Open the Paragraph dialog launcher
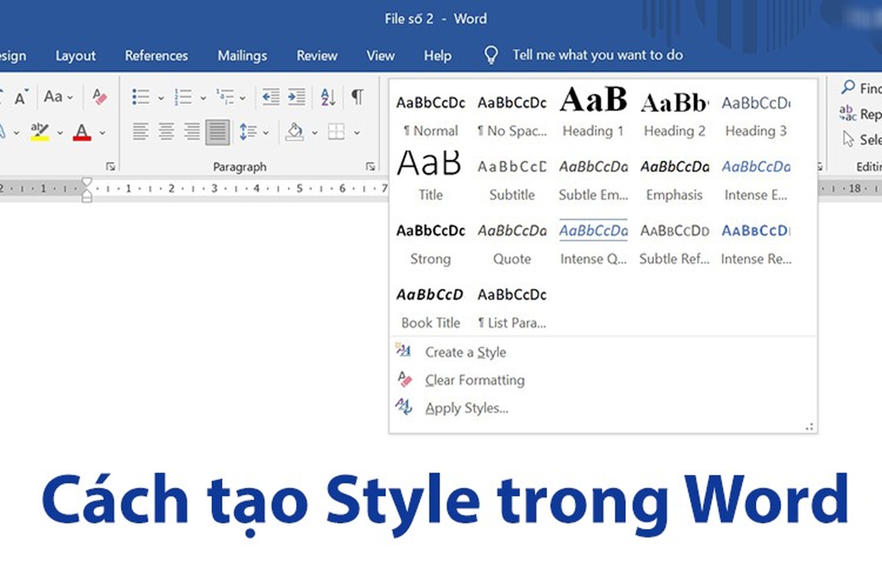 click(x=370, y=167)
